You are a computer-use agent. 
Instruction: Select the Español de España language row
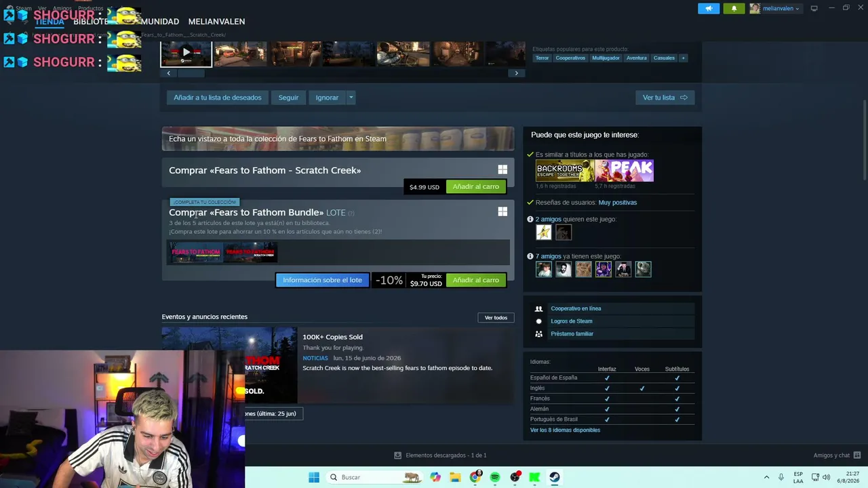click(x=612, y=378)
